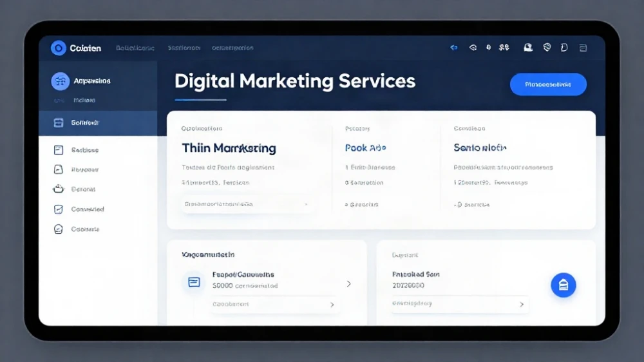Viewport: 644px width, 362px height.
Task: Click the blue pill button beside the page title
Action: [548, 84]
